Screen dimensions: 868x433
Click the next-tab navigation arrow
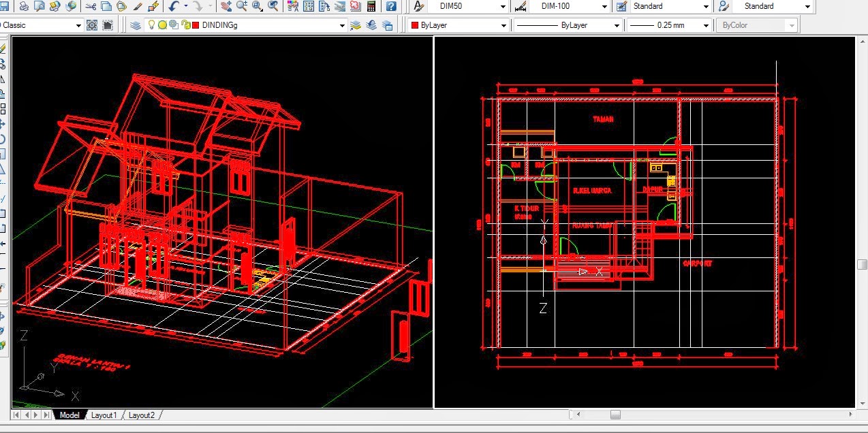click(x=36, y=415)
